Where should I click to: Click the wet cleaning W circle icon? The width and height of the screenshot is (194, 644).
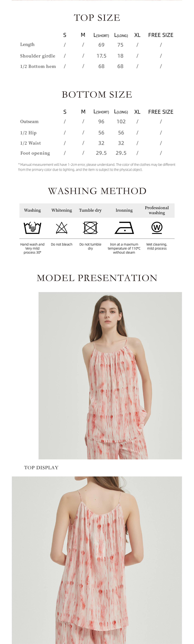(x=157, y=228)
